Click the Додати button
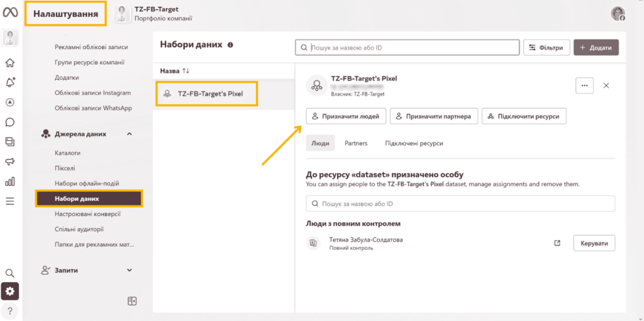 (x=596, y=48)
